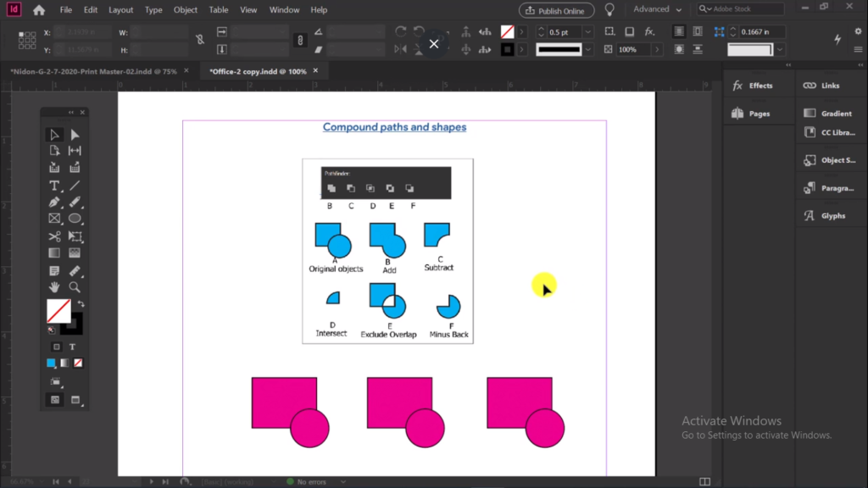
Task: Open the Glyphs panel
Action: pos(824,216)
